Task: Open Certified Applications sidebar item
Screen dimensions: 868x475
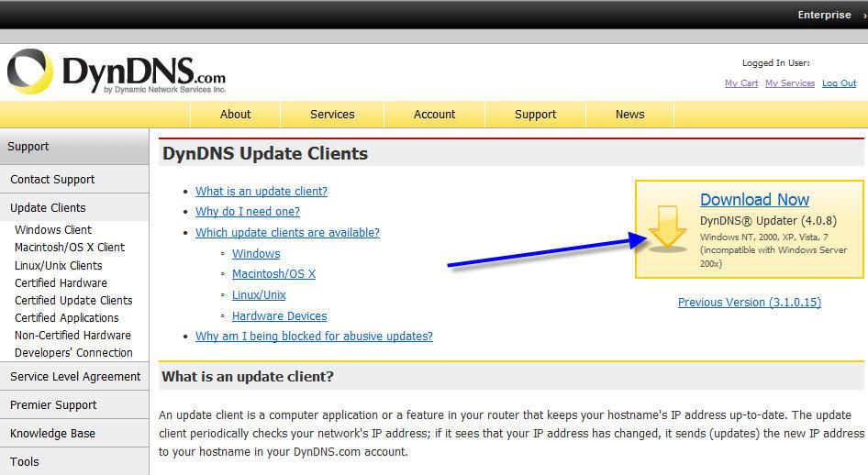Action: click(x=66, y=318)
